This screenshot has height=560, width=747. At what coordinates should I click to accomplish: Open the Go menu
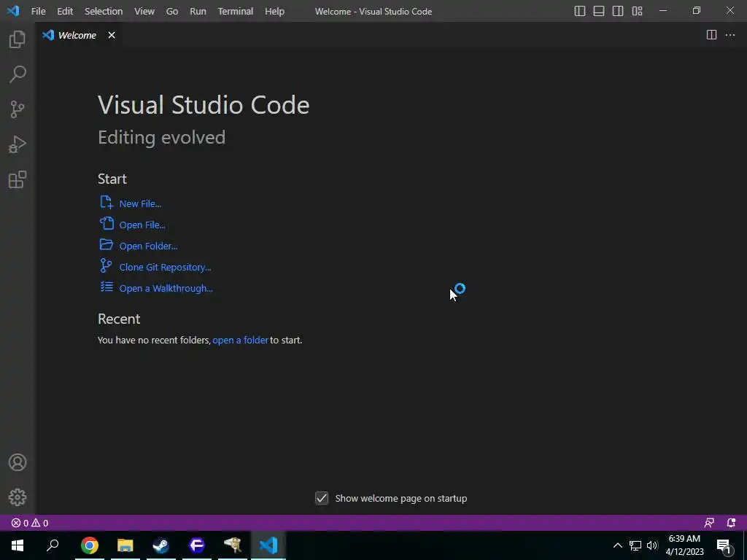(x=172, y=11)
